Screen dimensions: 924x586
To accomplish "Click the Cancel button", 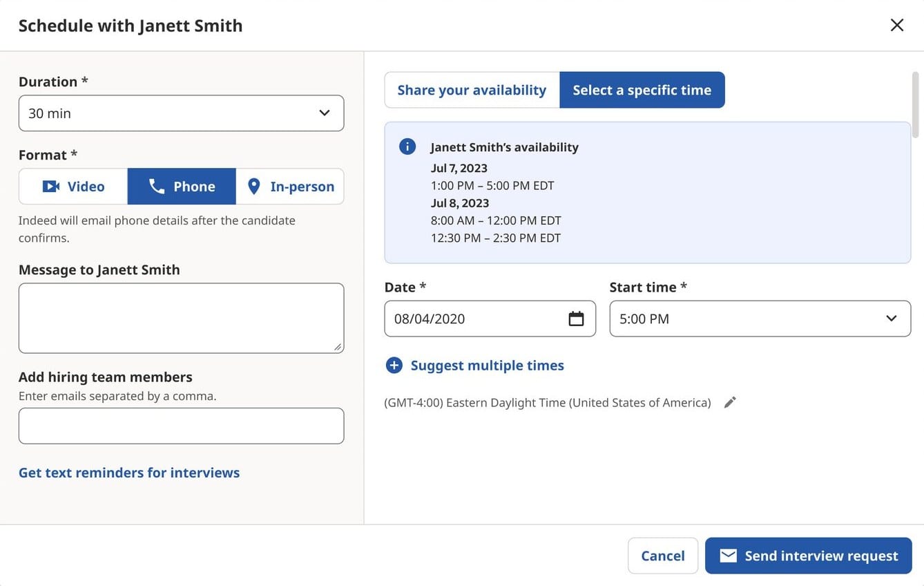I will [x=663, y=556].
